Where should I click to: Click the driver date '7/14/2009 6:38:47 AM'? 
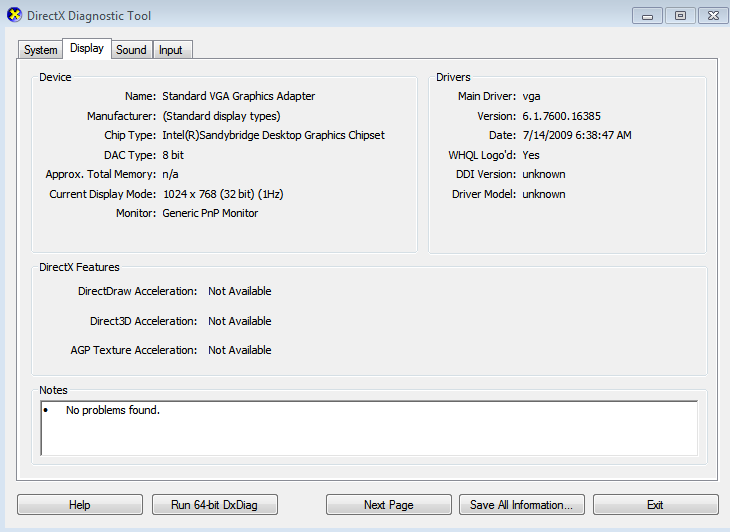coord(577,135)
